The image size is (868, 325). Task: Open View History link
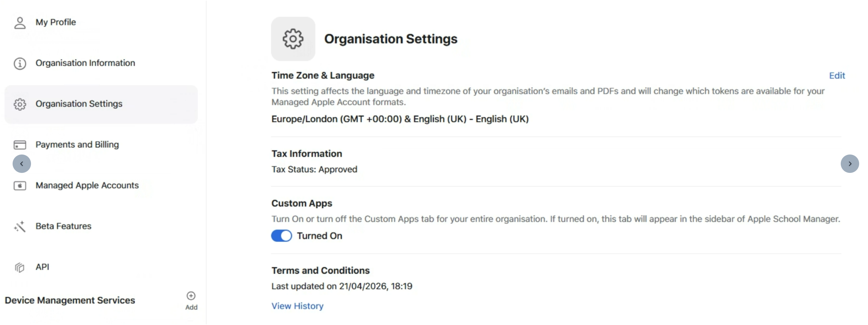pos(297,306)
